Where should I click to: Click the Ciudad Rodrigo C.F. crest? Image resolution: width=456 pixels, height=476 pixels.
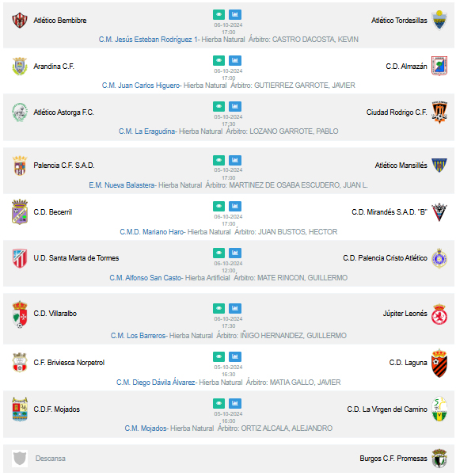tap(439, 112)
